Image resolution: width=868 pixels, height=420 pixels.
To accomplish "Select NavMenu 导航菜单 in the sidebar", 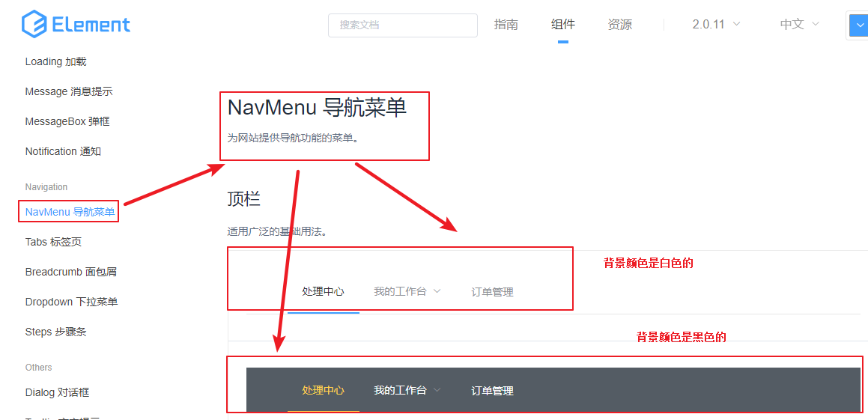I will tap(70, 212).
